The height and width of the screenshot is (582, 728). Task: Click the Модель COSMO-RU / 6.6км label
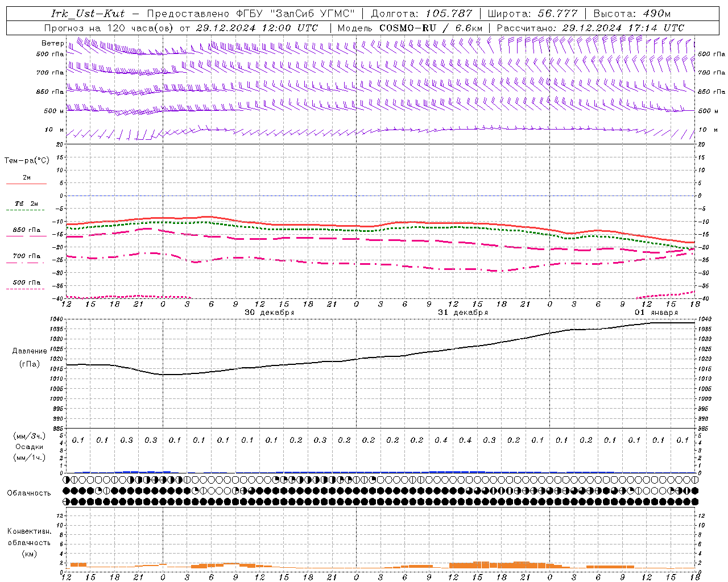[x=410, y=28]
